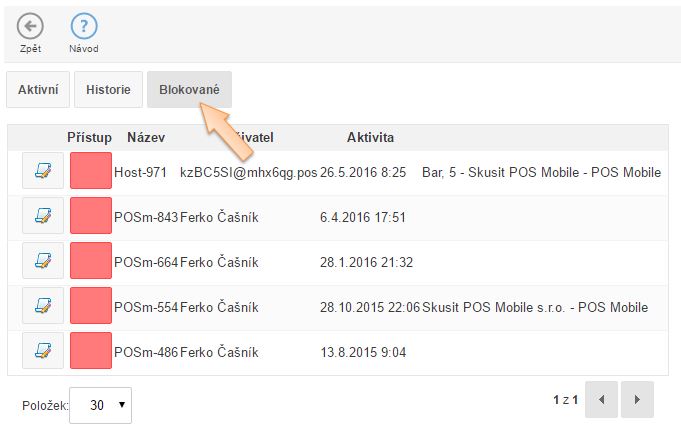
Task: Go to next page arrow
Action: coord(637,400)
